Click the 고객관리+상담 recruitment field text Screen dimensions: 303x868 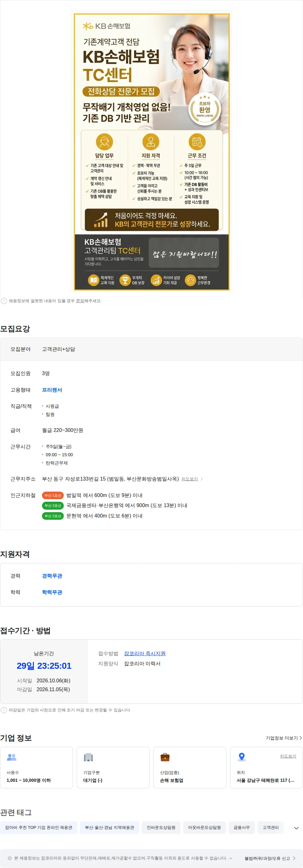[x=58, y=349]
